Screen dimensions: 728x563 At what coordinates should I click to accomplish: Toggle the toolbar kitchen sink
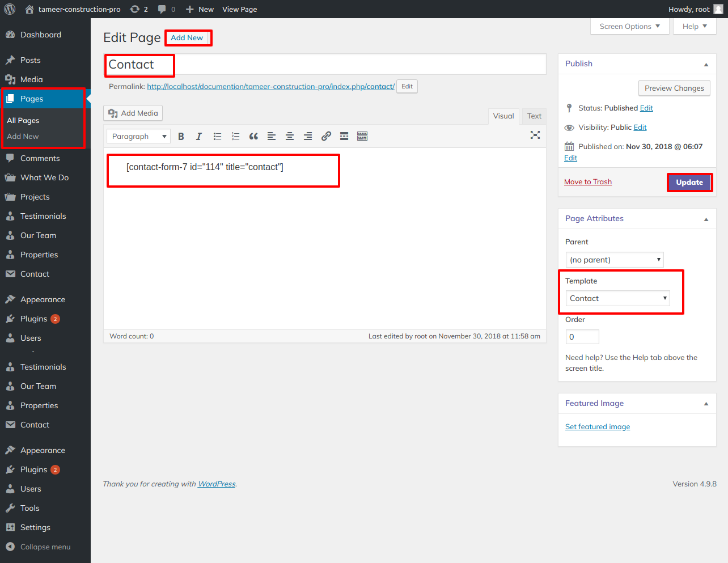(x=362, y=136)
